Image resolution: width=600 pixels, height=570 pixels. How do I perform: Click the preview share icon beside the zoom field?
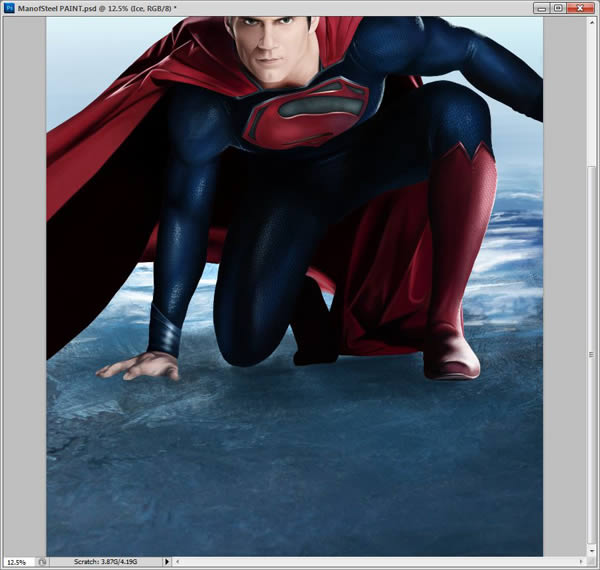[42, 562]
